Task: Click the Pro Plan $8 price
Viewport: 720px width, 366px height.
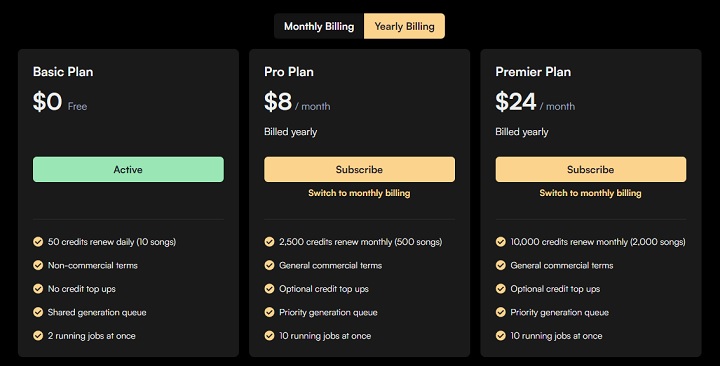Action: [x=278, y=101]
